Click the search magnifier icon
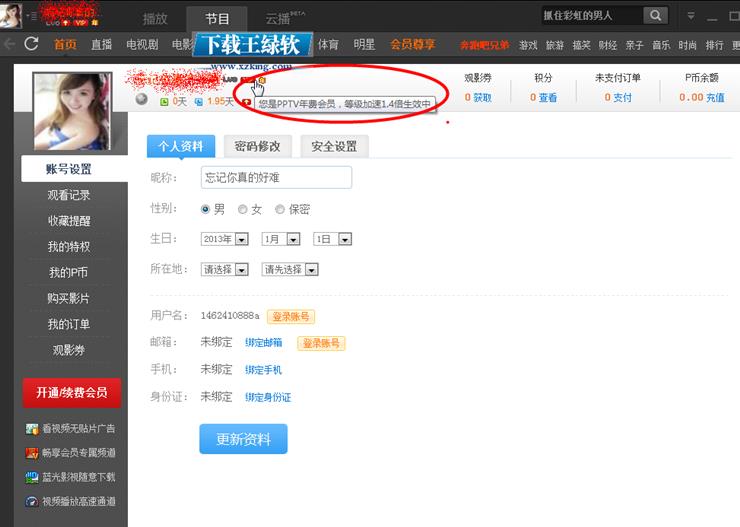 pos(656,16)
